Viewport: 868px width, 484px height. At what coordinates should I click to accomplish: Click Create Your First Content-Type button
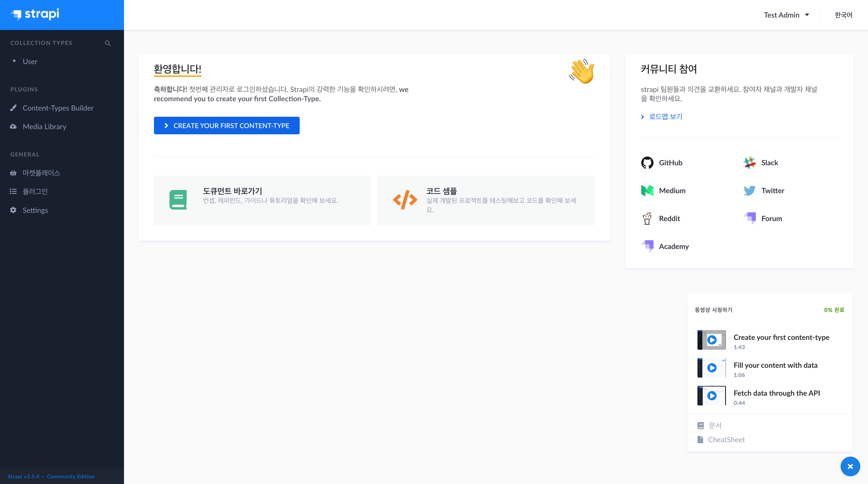point(227,126)
